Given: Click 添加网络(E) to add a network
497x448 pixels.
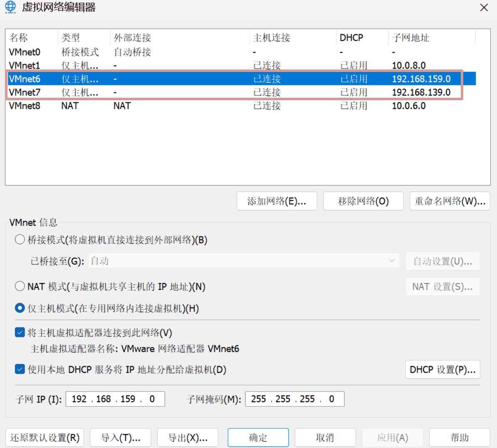Looking at the screenshot, I should pyautogui.click(x=277, y=201).
